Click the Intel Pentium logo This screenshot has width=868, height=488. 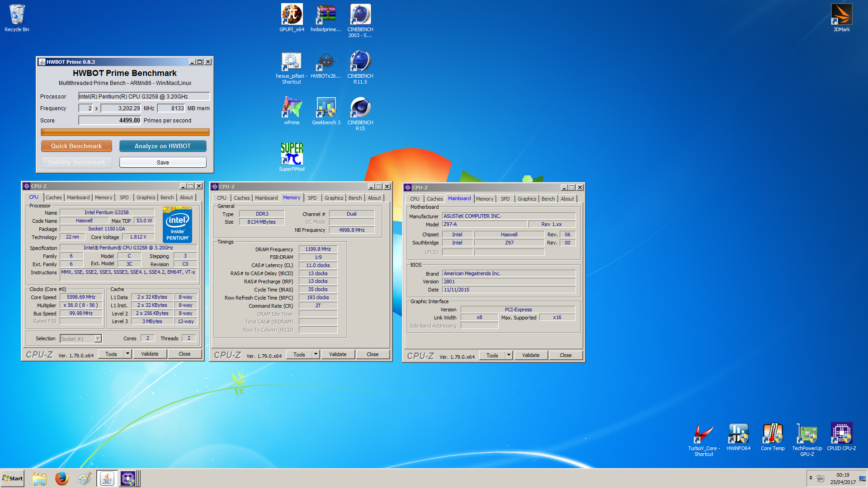pos(177,225)
